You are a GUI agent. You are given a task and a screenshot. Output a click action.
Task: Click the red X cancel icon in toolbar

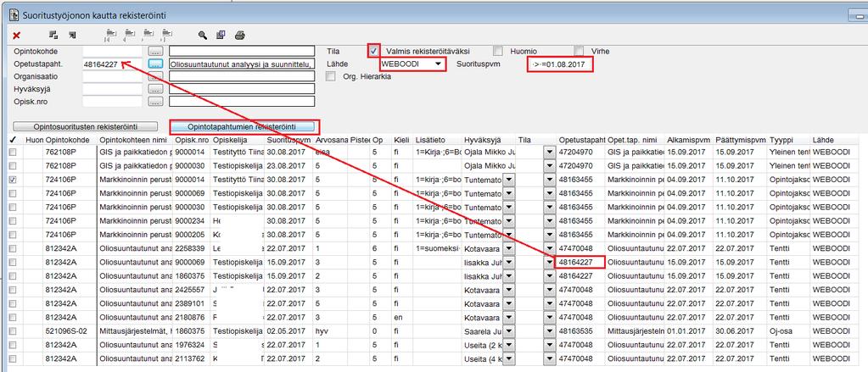point(17,36)
